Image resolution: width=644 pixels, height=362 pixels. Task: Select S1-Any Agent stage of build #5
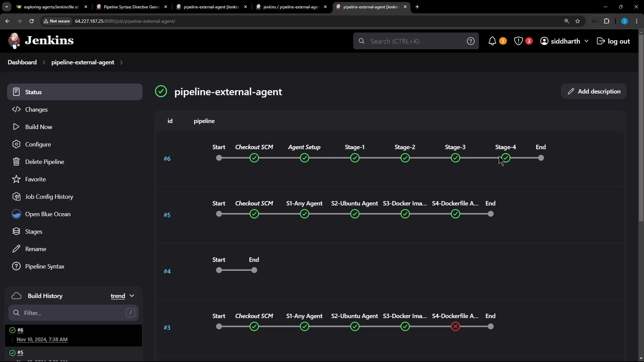[x=305, y=214]
